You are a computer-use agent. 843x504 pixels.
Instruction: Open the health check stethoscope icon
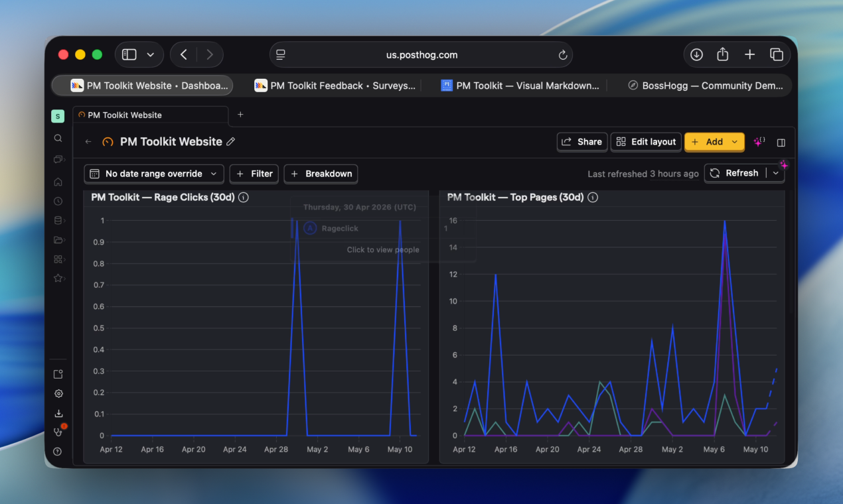point(58,432)
